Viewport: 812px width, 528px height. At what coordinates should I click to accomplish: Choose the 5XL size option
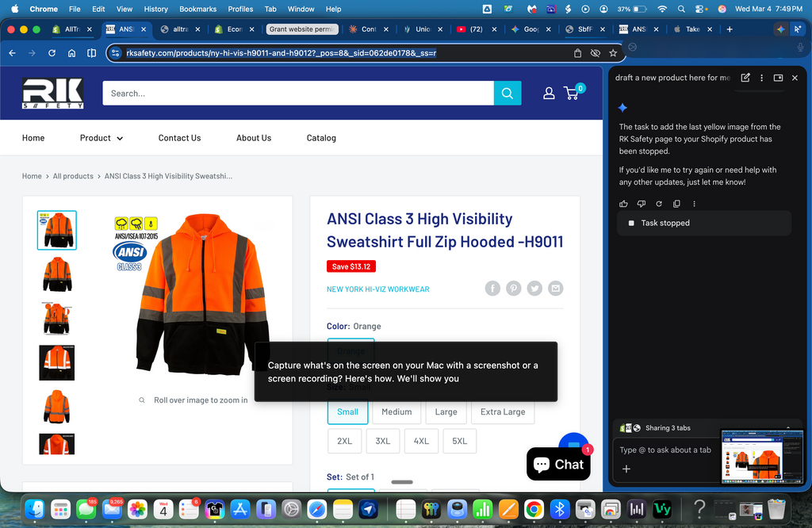coord(460,441)
